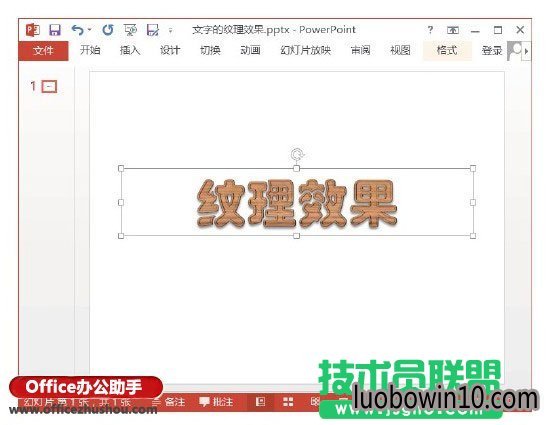The image size is (546, 425).
Task: Expand Customize Quick Access Toolbar arrow
Action: pyautogui.click(x=170, y=31)
